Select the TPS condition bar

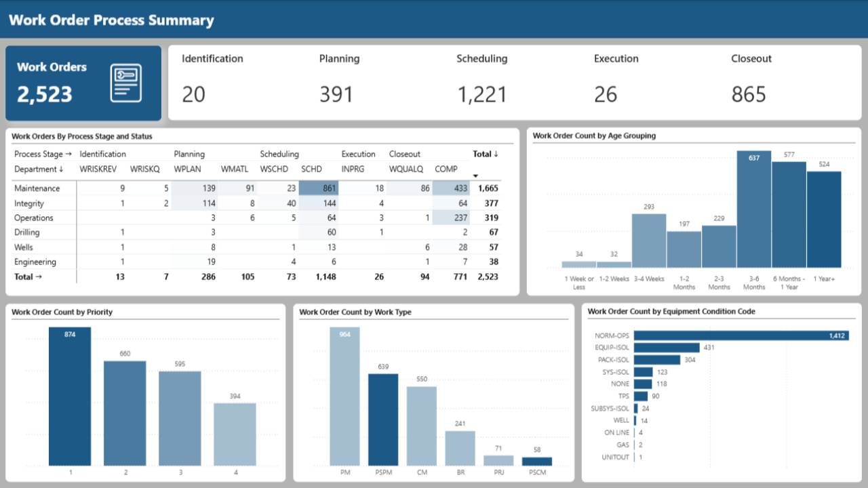click(x=641, y=396)
